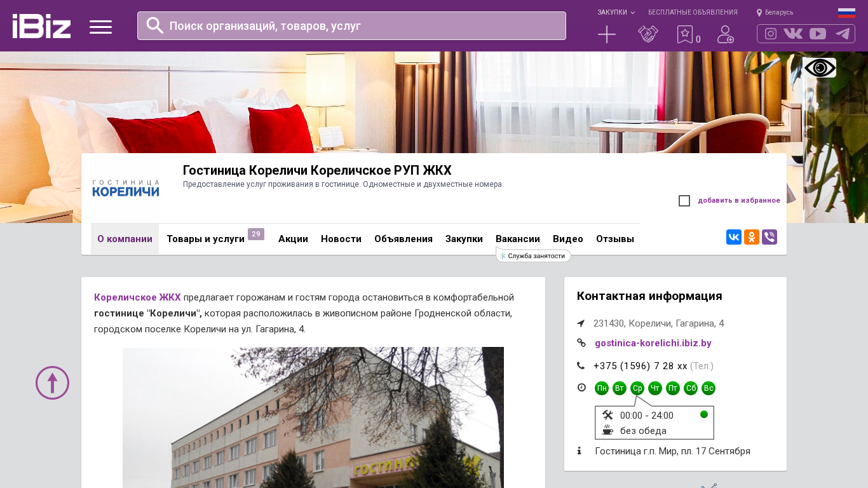Select the Вс weekday circle
The image size is (868, 488).
tap(709, 388)
